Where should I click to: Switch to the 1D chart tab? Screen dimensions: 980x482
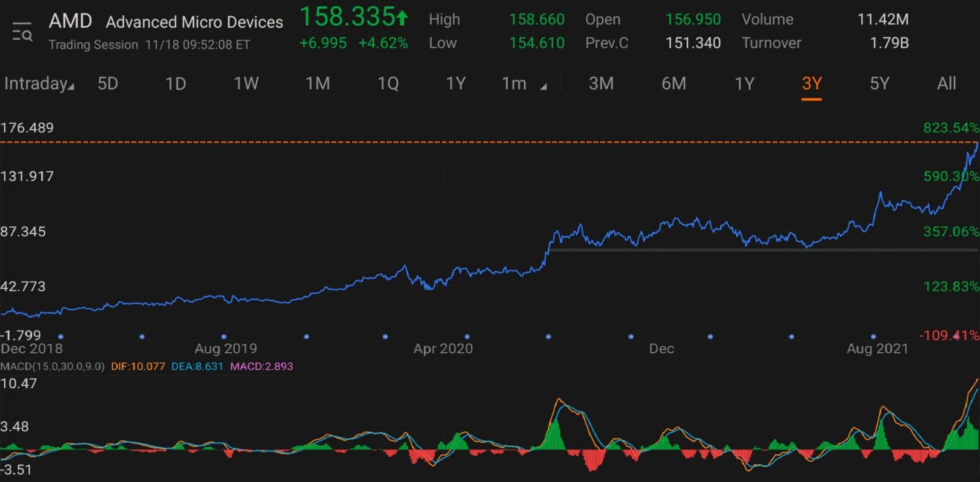176,83
